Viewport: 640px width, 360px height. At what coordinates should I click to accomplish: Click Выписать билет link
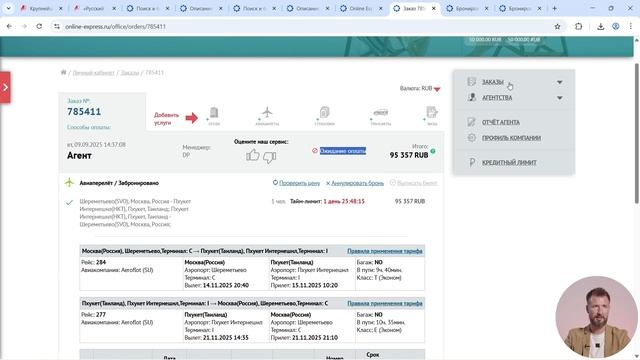pyautogui.click(x=417, y=183)
